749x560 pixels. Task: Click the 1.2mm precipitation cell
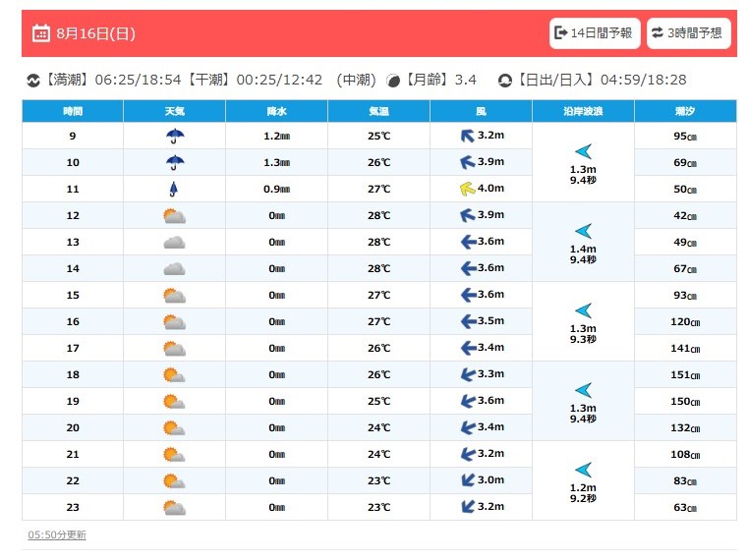[x=276, y=136]
